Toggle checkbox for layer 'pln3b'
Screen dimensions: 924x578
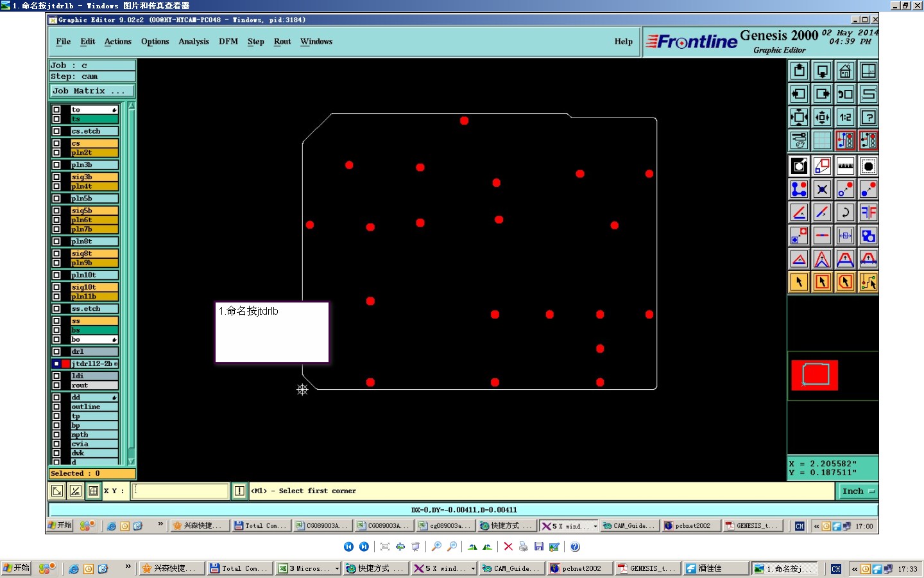click(56, 165)
